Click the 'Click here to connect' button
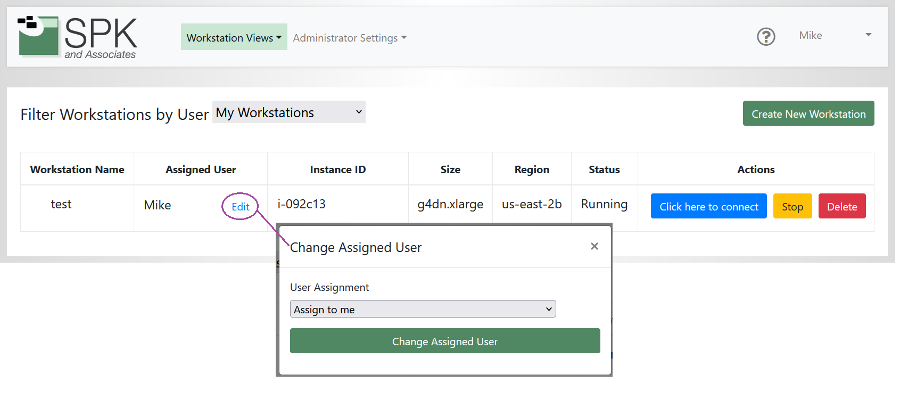Image resolution: width=900 pixels, height=400 pixels. (709, 207)
